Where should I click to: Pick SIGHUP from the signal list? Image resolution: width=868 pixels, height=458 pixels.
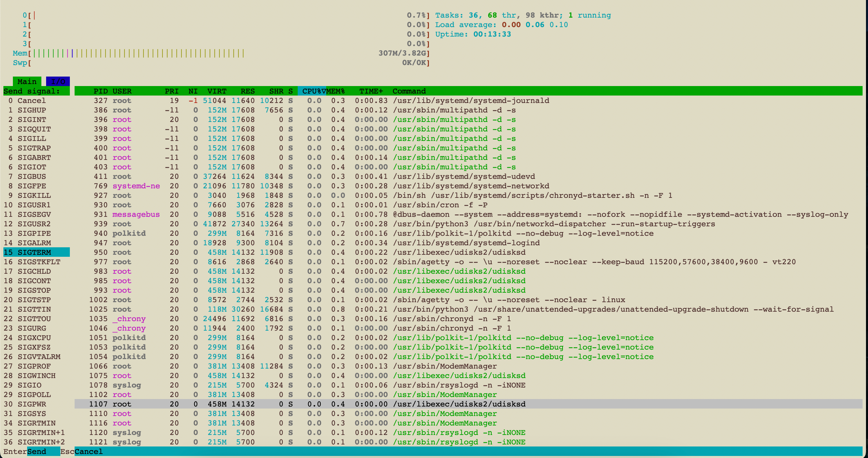coord(37,110)
